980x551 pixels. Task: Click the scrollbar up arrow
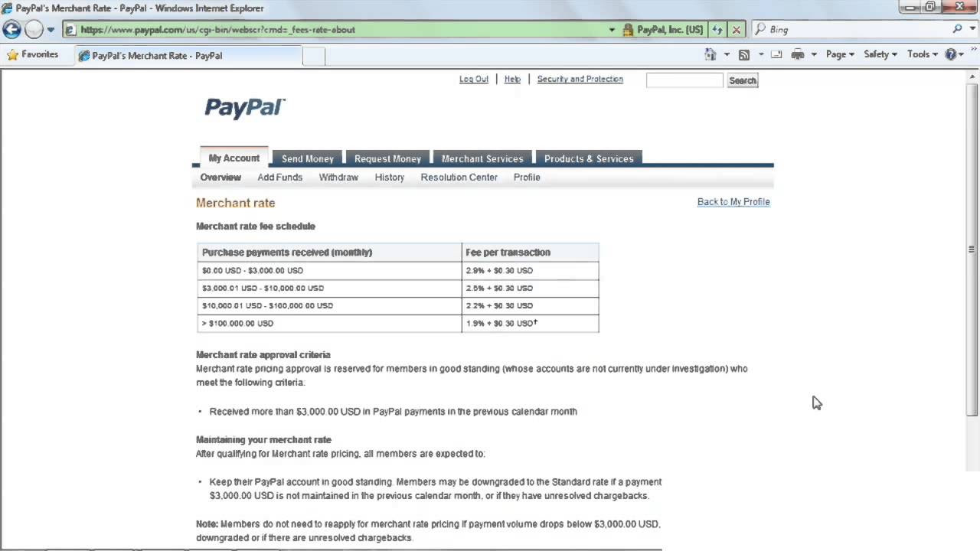pos(972,75)
